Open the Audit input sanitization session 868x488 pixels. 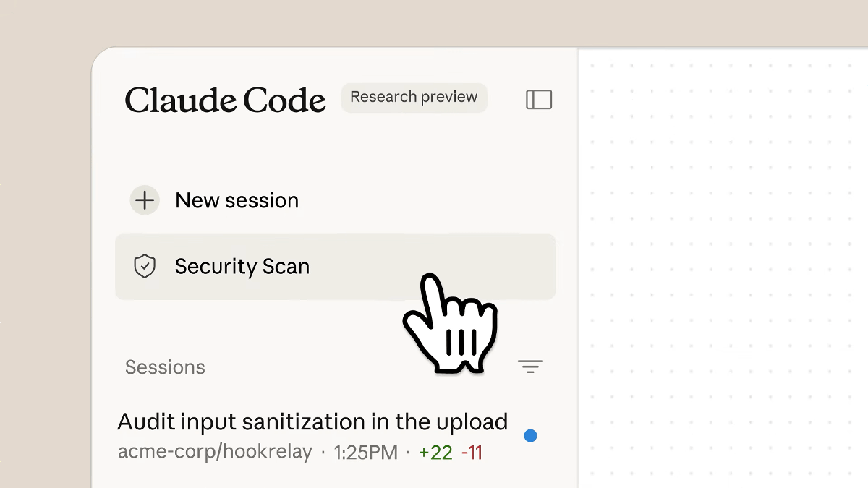312,421
